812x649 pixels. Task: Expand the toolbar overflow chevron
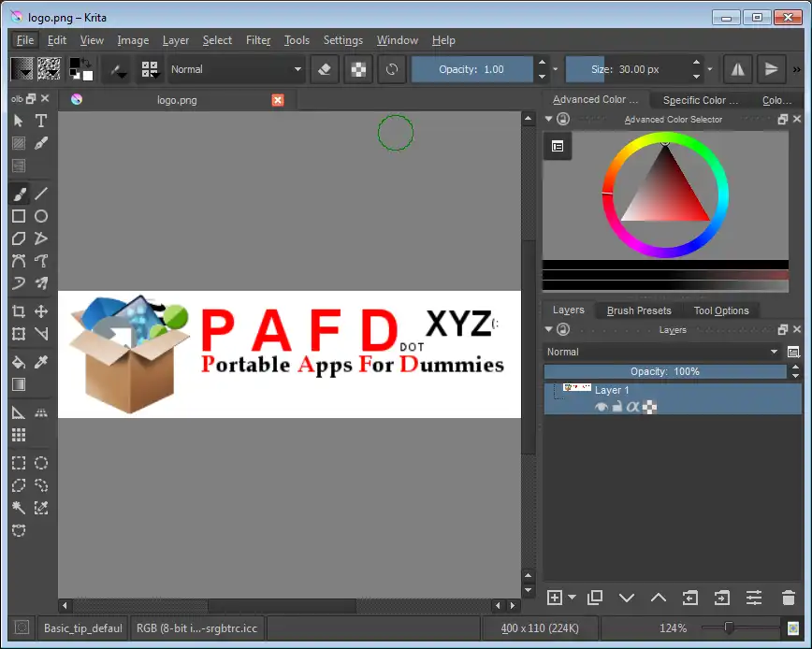point(796,69)
